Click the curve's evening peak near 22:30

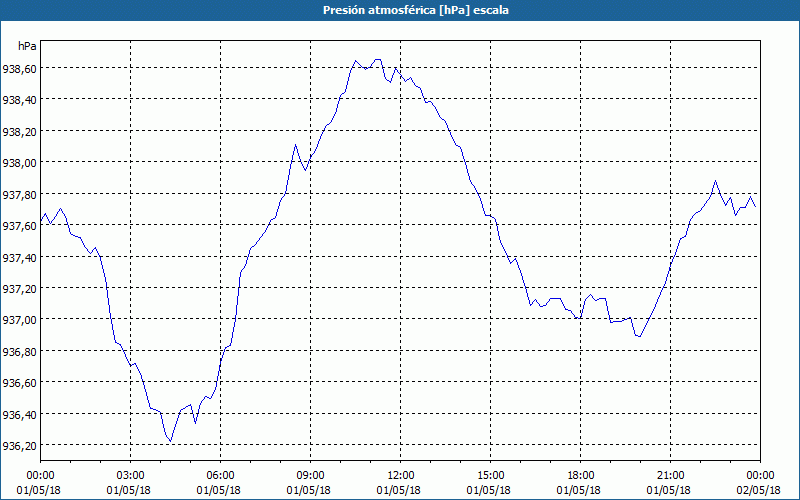[715, 181]
